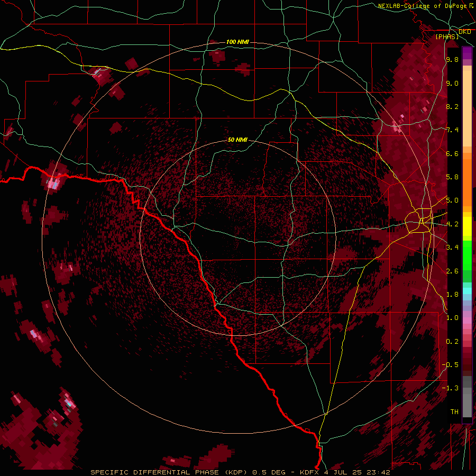Click the 1.8 scale value

pos(452,295)
